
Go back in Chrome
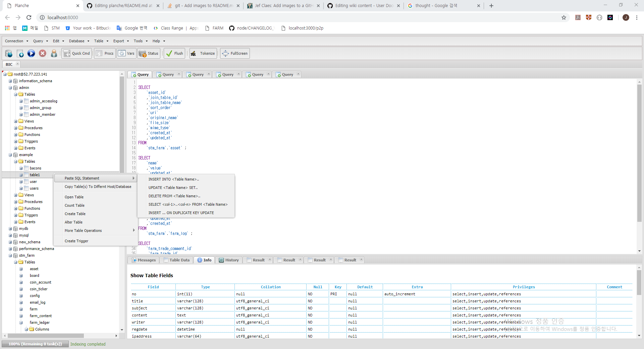click(x=7, y=17)
